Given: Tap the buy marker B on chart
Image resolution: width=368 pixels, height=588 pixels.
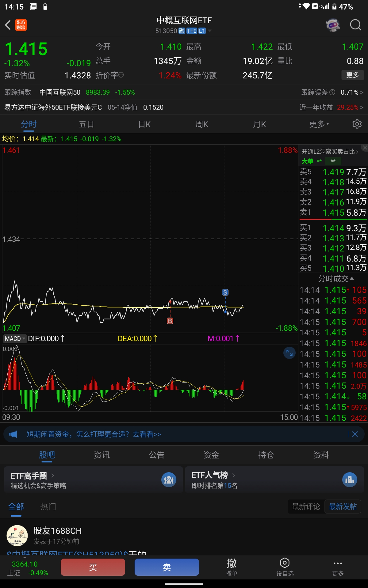Looking at the screenshot, I should [170, 321].
